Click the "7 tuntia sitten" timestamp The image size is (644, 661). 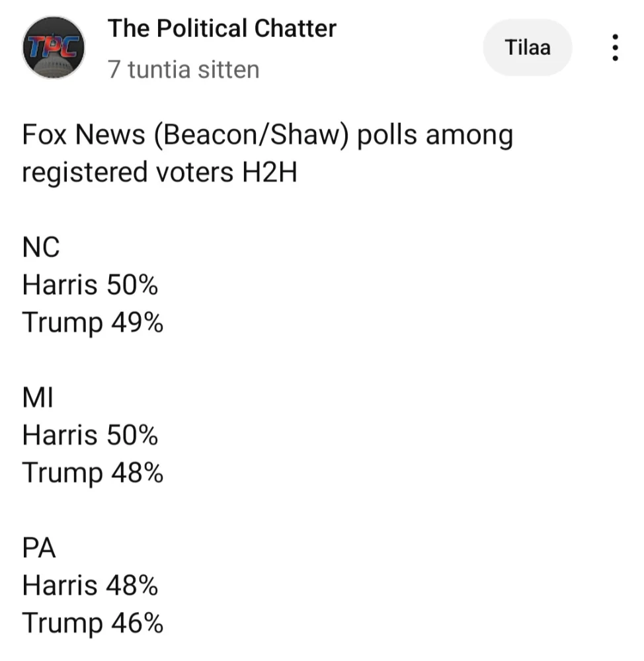click(x=183, y=69)
